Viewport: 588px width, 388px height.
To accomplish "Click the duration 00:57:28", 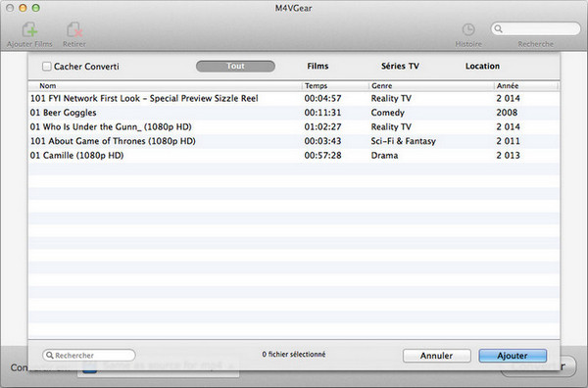I will tap(322, 156).
